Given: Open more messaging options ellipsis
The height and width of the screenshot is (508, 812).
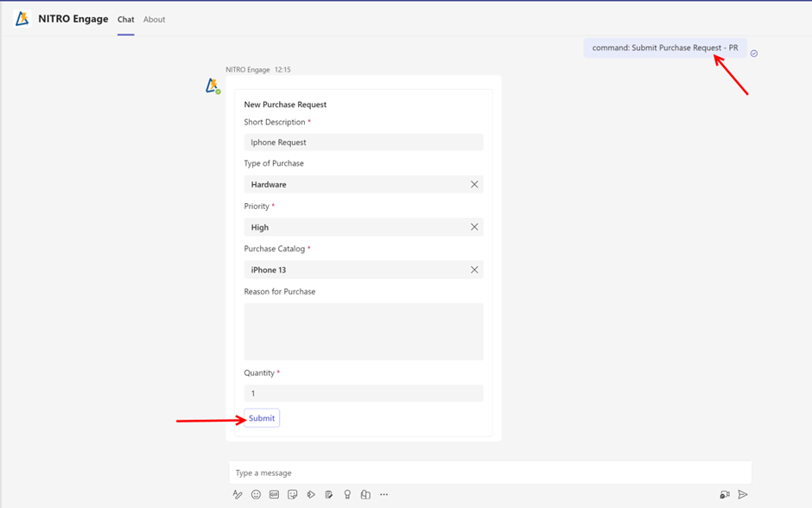Looking at the screenshot, I should pyautogui.click(x=384, y=495).
